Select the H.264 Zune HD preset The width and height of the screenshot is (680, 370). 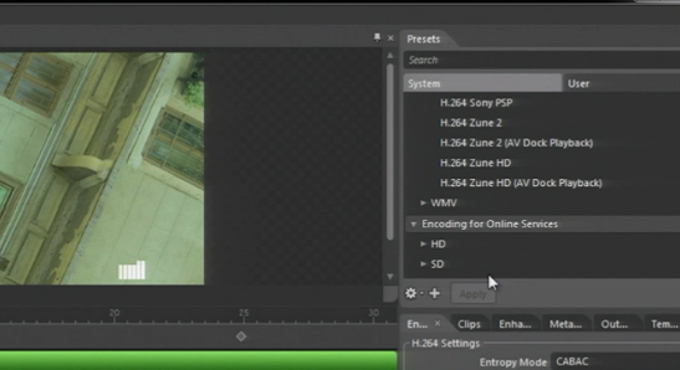(475, 163)
